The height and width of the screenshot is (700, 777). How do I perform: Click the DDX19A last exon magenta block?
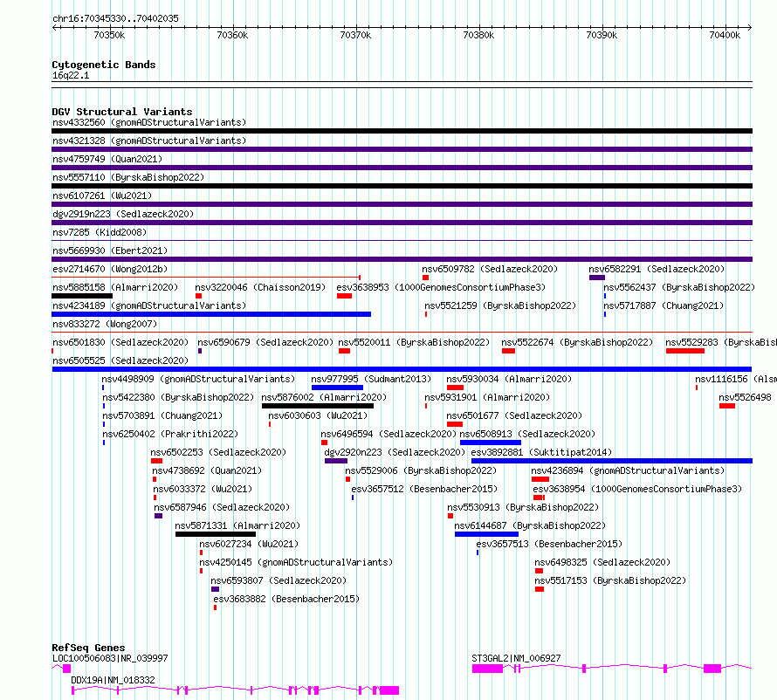tap(389, 690)
